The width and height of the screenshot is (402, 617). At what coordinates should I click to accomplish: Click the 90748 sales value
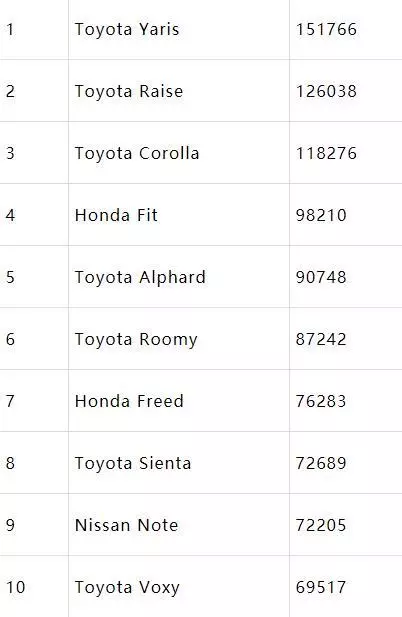321,277
